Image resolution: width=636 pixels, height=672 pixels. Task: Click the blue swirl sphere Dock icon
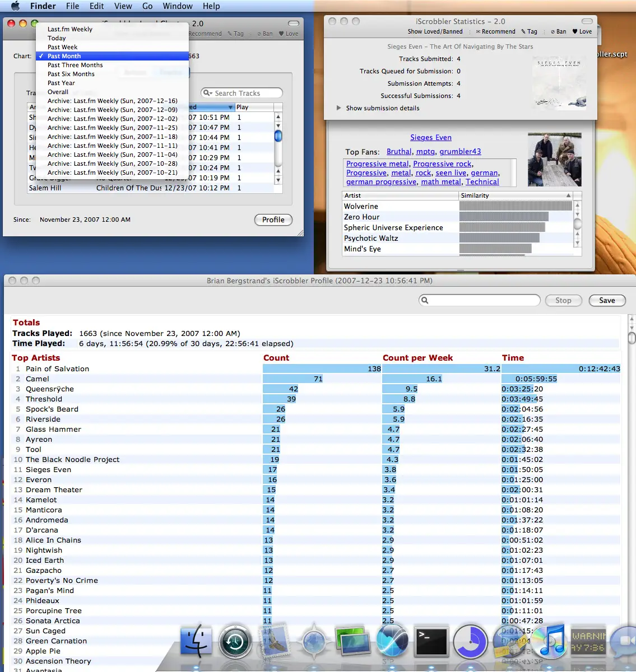point(392,640)
